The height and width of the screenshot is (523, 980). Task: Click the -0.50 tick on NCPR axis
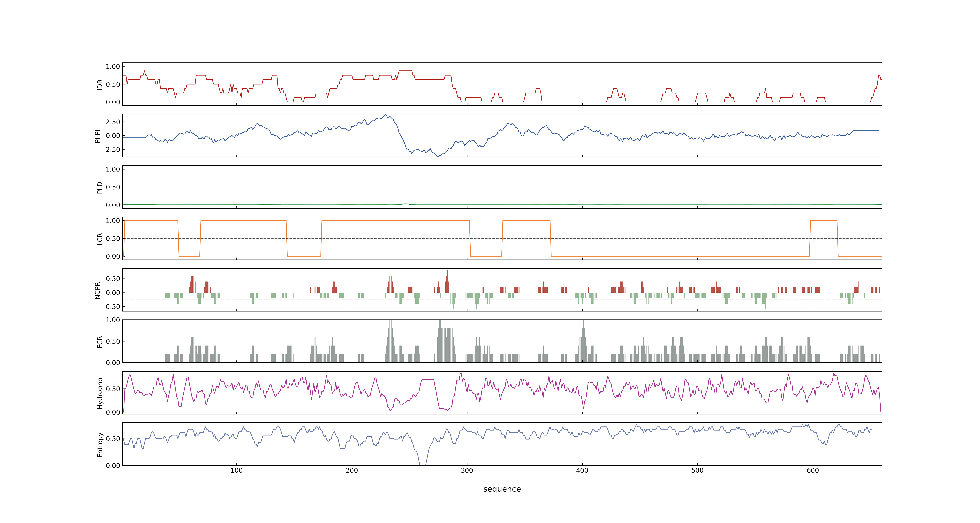click(111, 307)
